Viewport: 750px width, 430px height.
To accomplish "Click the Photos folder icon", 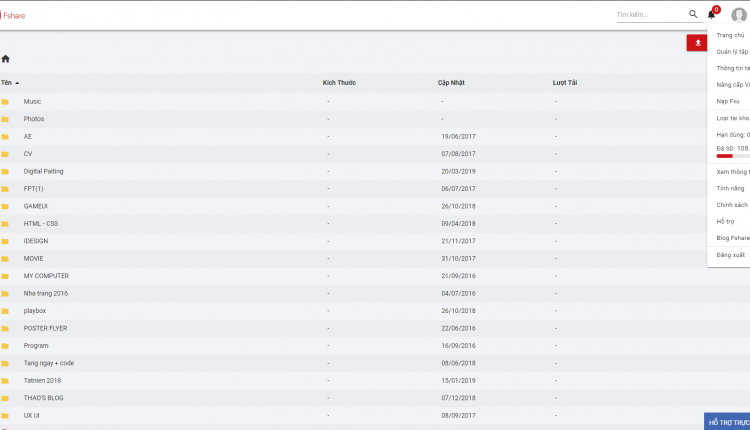I will (5, 119).
